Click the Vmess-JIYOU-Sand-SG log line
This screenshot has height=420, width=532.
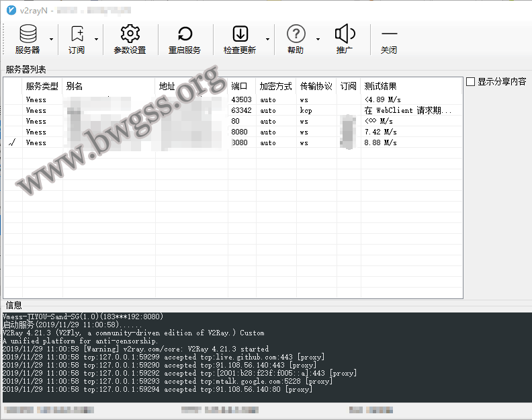(x=83, y=317)
